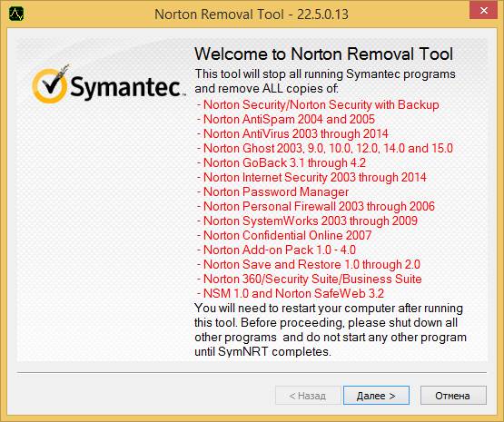Click the 'Norton AntiSpam 2004 and 2005' line
This screenshot has width=504, height=422.
(286, 119)
